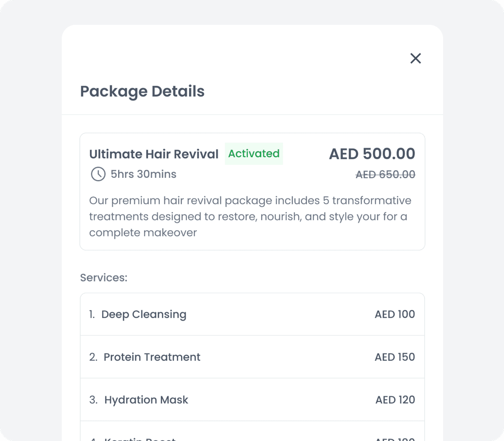Click the package description text
This screenshot has height=441, width=504.
(x=250, y=216)
